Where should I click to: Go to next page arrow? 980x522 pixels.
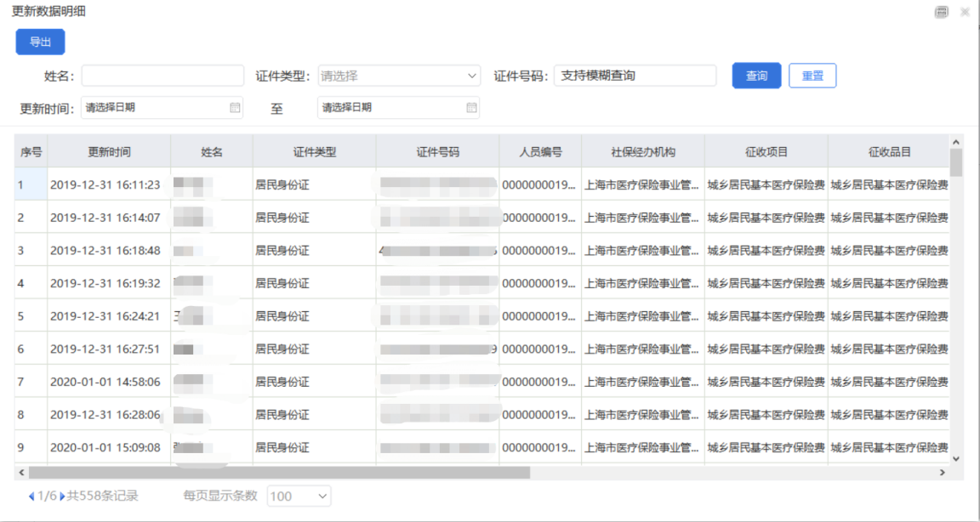coord(62,496)
